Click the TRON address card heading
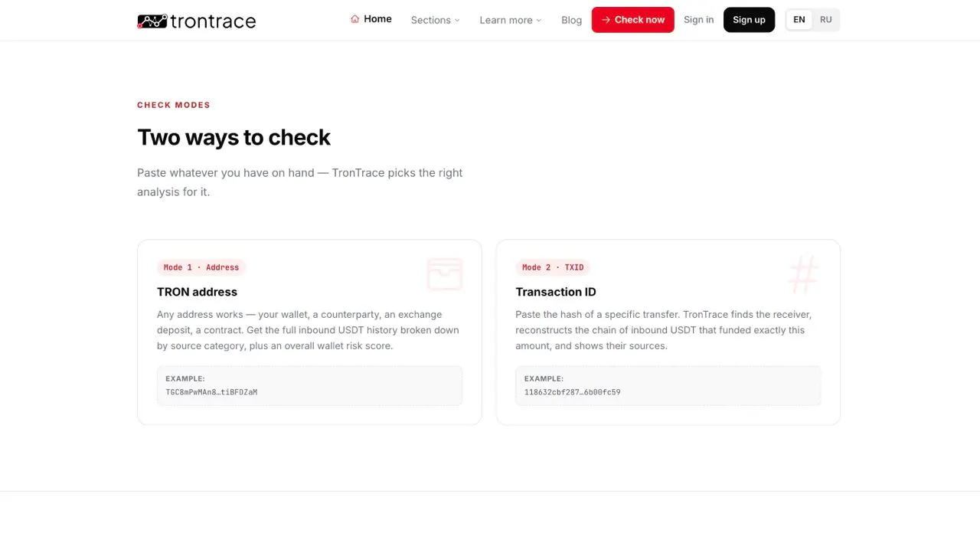Viewport: 980px width, 553px height. point(198,292)
